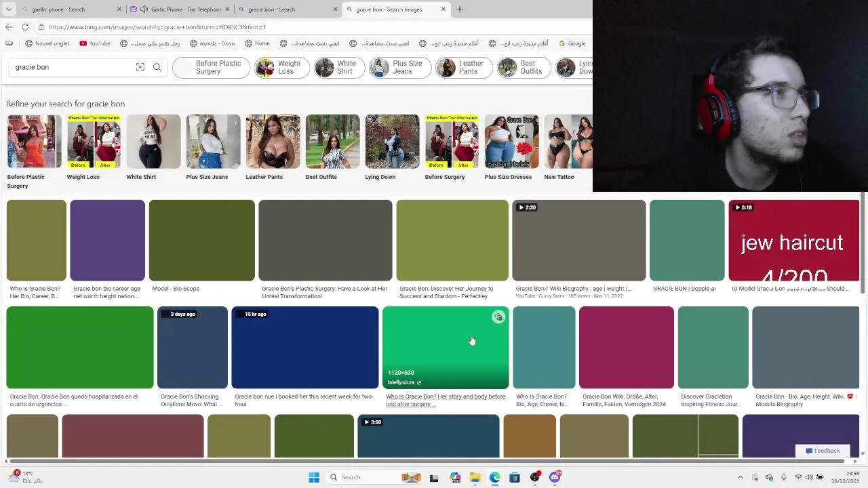Select the 'Plus Size Jeans' filter chip
This screenshot has height=488, width=868.
tap(400, 67)
